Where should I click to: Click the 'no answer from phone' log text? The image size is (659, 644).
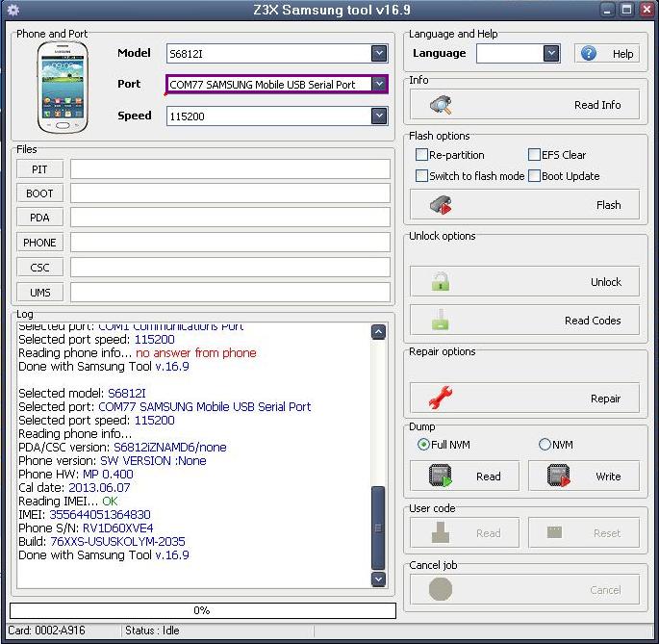pyautogui.click(x=196, y=352)
